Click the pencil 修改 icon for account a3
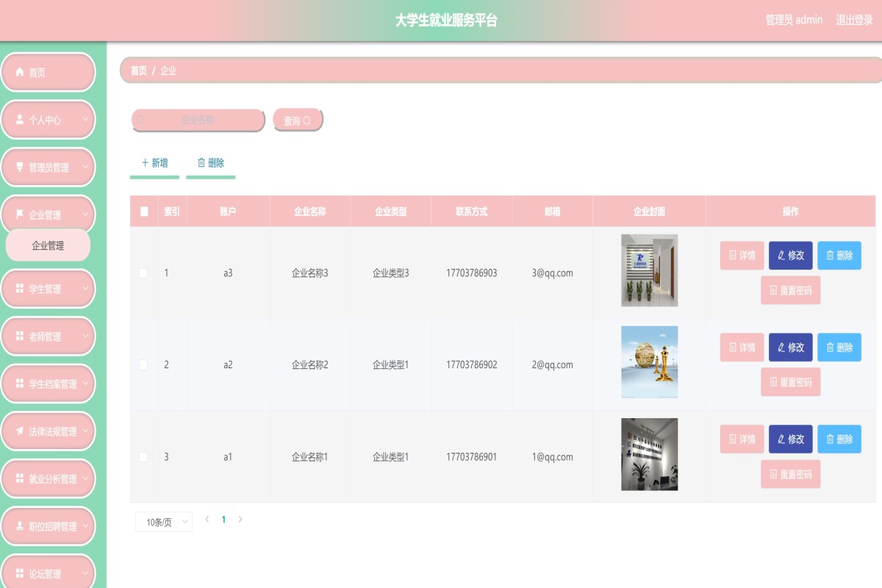Image resolution: width=882 pixels, height=588 pixels. (782, 256)
